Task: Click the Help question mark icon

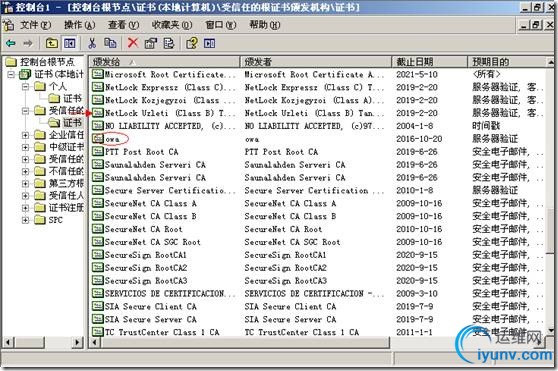Action: (192, 43)
